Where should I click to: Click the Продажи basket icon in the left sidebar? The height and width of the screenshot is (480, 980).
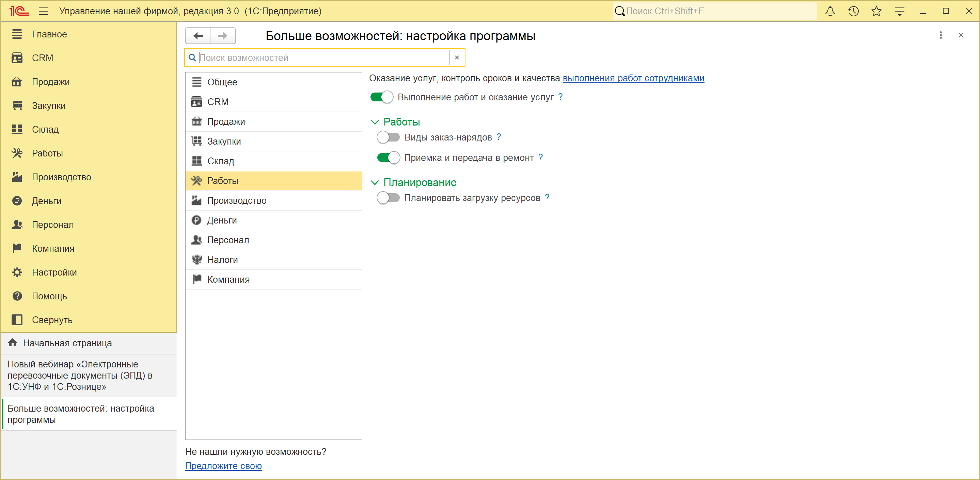coord(17,82)
